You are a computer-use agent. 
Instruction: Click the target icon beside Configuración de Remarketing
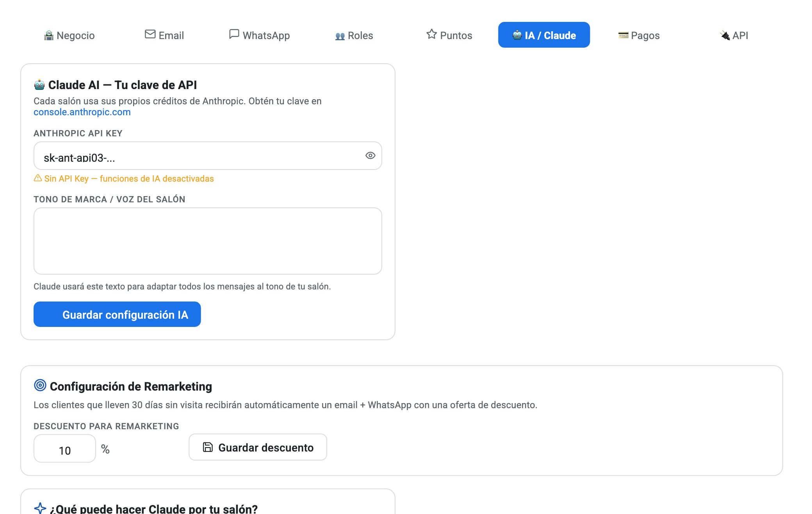point(40,385)
